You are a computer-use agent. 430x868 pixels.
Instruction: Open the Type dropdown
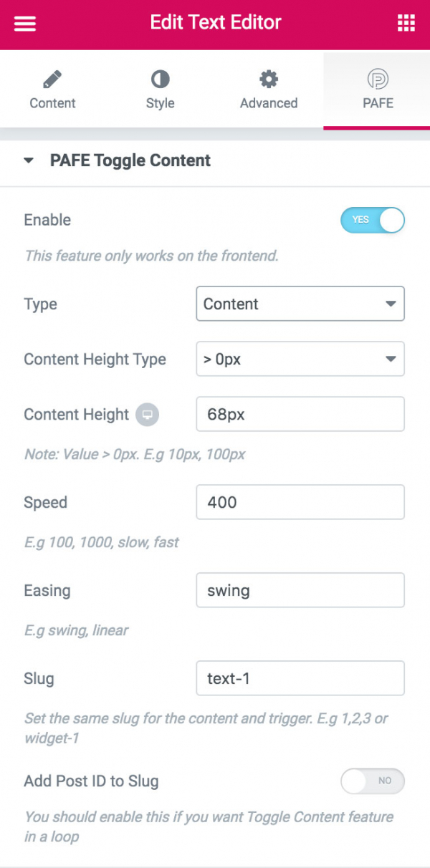pos(300,304)
